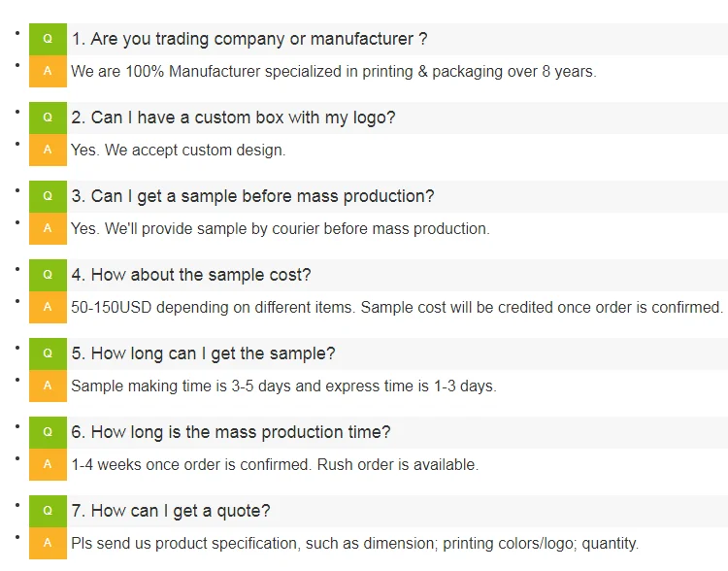Image resolution: width=728 pixels, height=571 pixels.
Task: Click the green Q icon for sample cost question
Action: click(x=48, y=275)
